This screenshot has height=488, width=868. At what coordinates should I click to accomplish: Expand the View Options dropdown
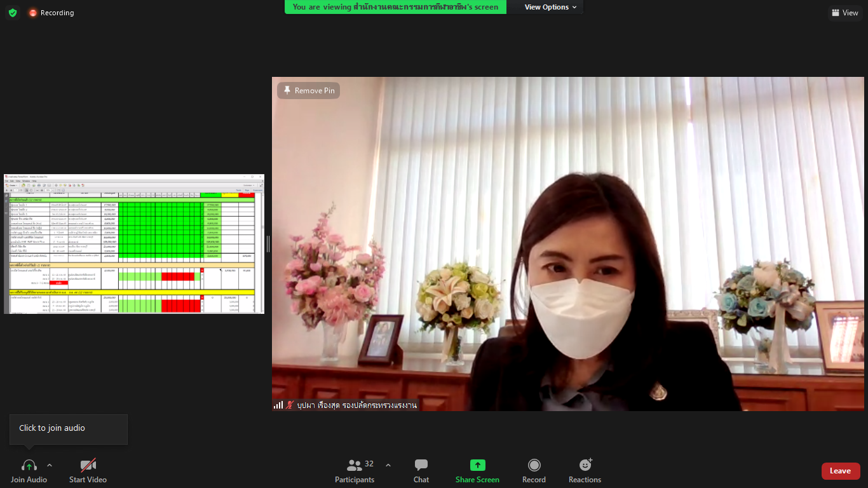point(550,7)
